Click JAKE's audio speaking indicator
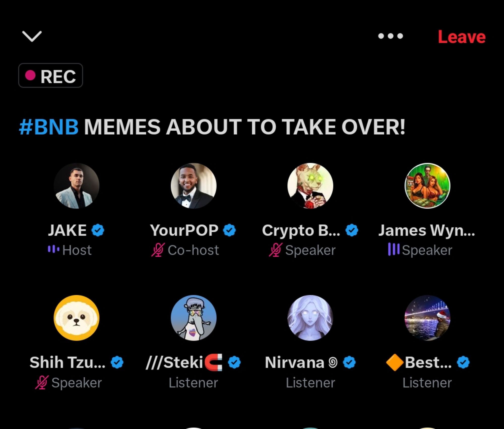 click(54, 250)
